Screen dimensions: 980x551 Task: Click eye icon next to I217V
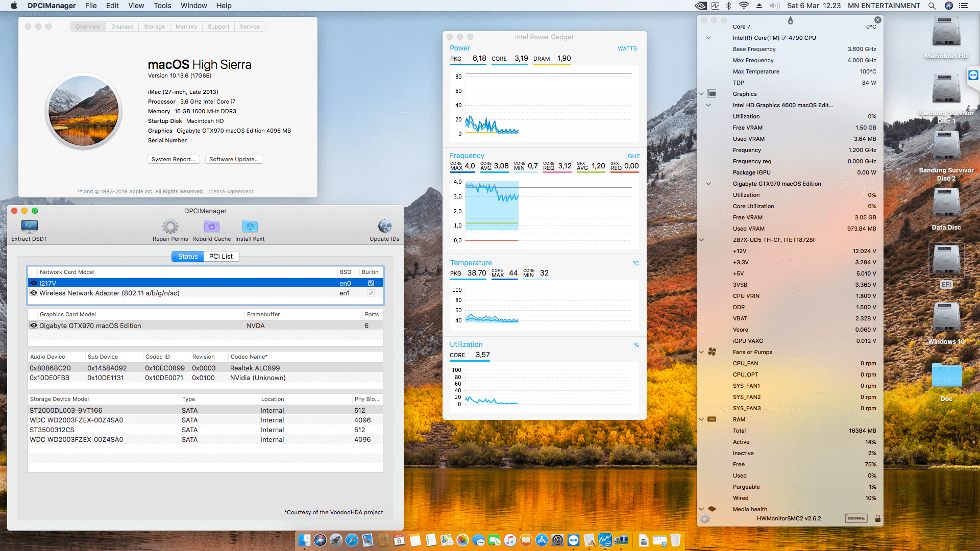[x=34, y=283]
